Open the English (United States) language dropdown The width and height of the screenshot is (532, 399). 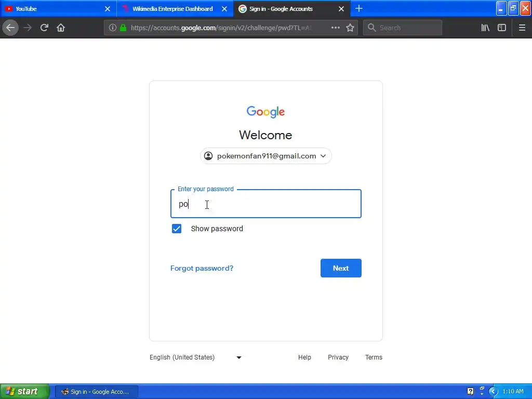tap(195, 357)
